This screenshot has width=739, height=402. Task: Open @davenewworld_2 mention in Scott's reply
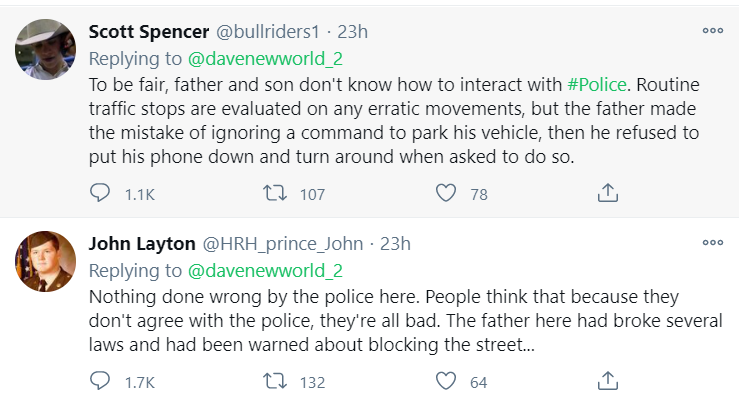coord(266,57)
